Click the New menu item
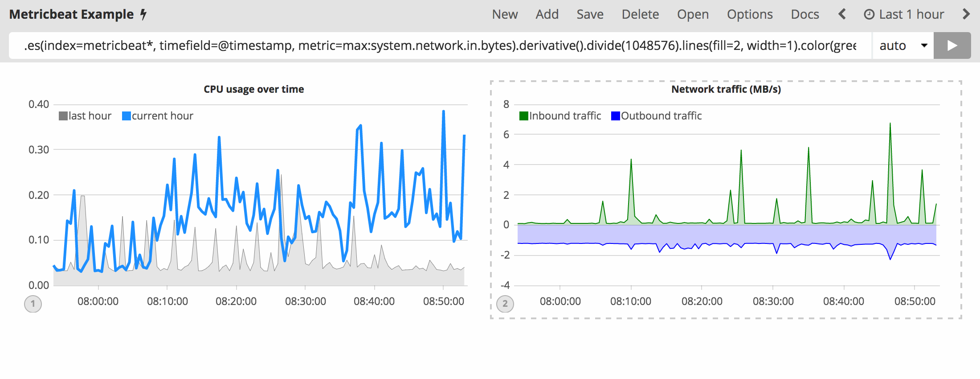This screenshot has width=980, height=379. coord(505,14)
